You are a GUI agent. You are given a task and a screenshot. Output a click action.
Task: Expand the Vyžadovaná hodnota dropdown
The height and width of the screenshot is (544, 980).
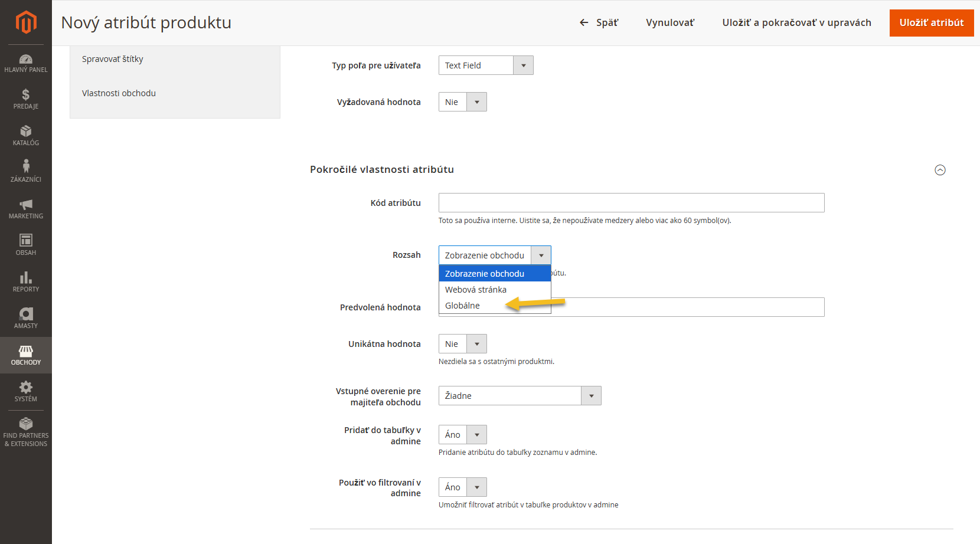[x=462, y=102]
